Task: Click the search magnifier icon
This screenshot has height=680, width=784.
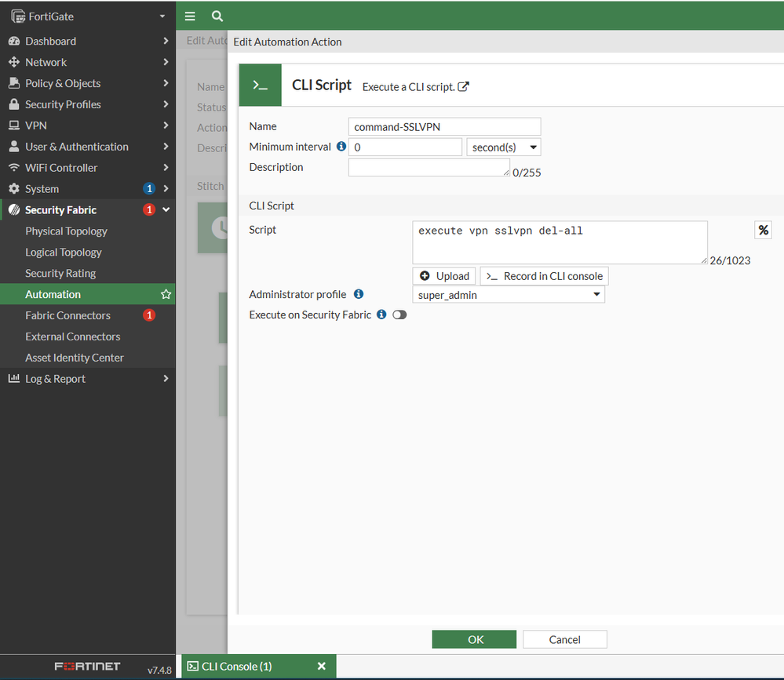Action: point(217,16)
